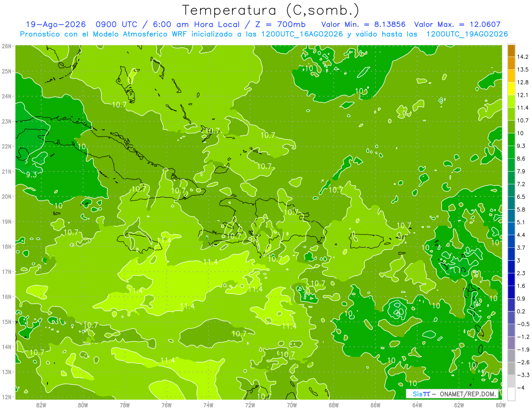The image size is (532, 411).
Task: Click the -3.3 legend value
Action: pos(523,375)
